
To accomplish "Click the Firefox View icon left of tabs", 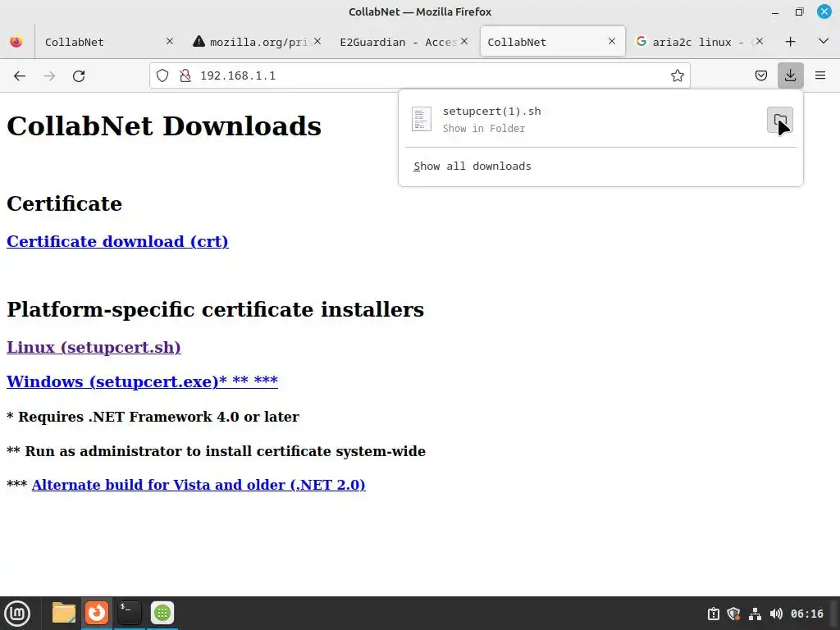I will (16, 42).
